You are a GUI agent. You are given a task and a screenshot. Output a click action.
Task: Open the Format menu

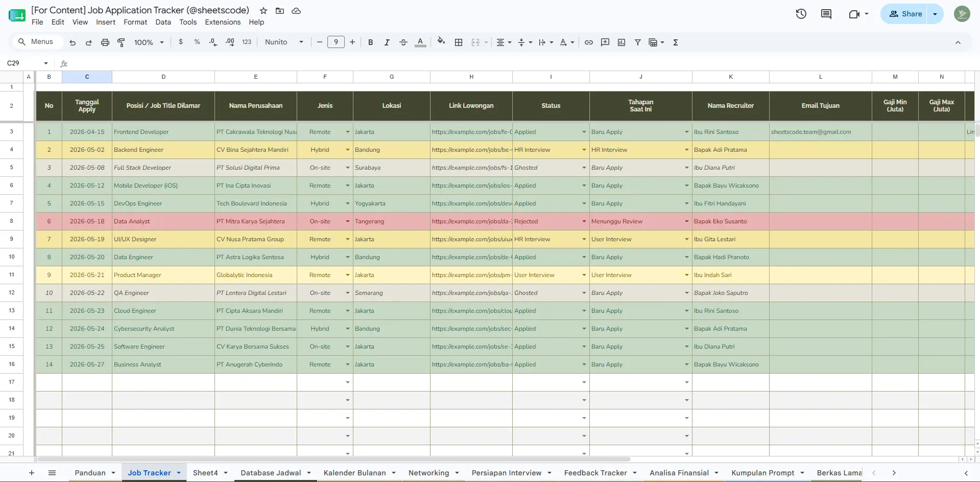click(x=135, y=22)
